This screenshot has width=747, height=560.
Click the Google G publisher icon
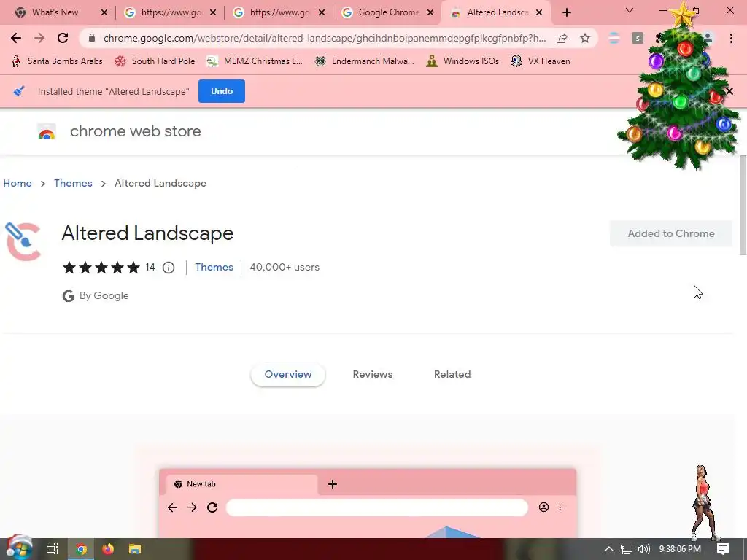(68, 296)
